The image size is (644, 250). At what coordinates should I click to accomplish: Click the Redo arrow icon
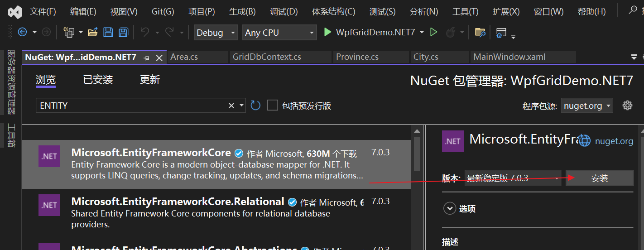pyautogui.click(x=169, y=32)
